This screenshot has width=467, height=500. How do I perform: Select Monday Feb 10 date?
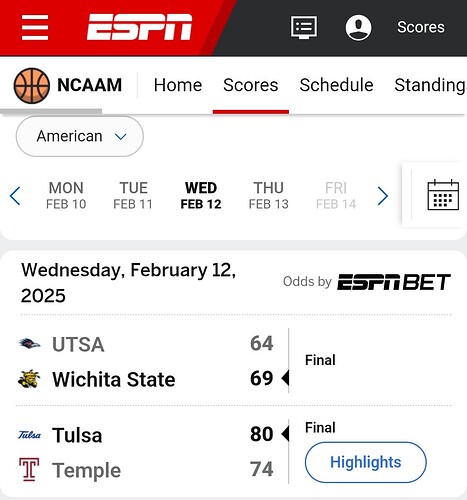tap(66, 195)
